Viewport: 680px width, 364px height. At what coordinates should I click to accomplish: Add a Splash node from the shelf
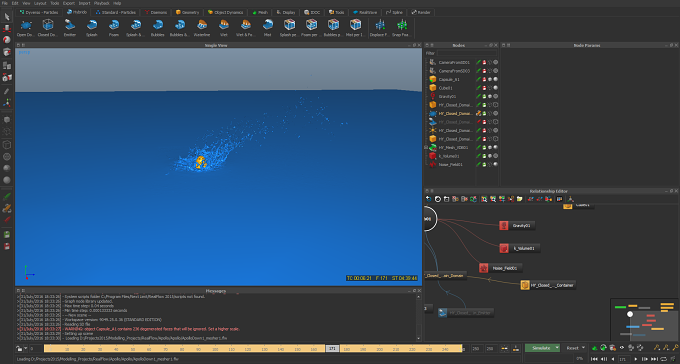92,27
